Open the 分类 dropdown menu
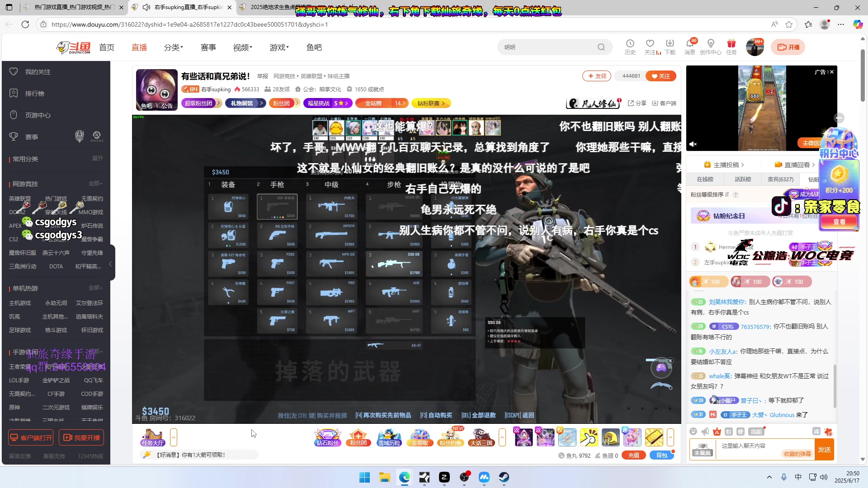The width and height of the screenshot is (868, 488). [x=174, y=47]
